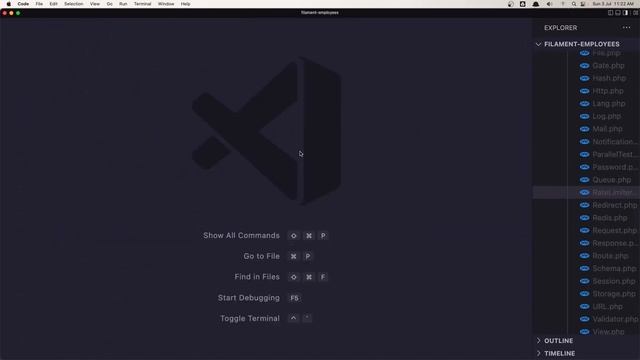
Task: Click the PHP icon beside Gate.php
Action: tap(584, 65)
